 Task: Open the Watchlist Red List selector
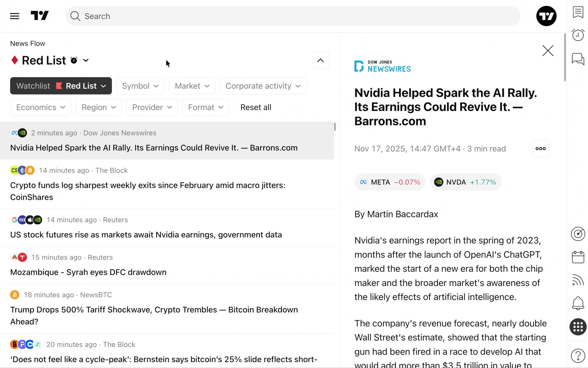61,86
